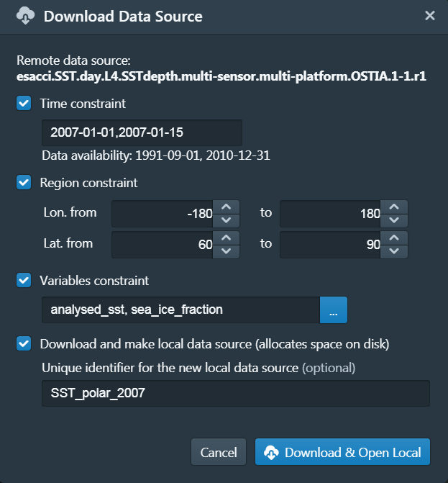Close the Download Data Source dialog

coord(429,15)
